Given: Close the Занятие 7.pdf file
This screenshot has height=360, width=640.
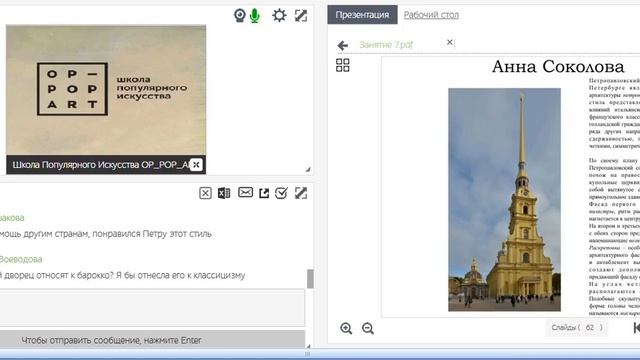Looking at the screenshot, I should pos(449,42).
